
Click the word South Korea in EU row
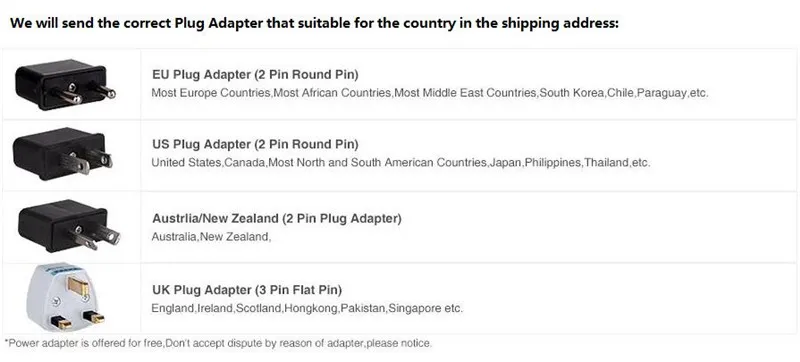(571, 93)
